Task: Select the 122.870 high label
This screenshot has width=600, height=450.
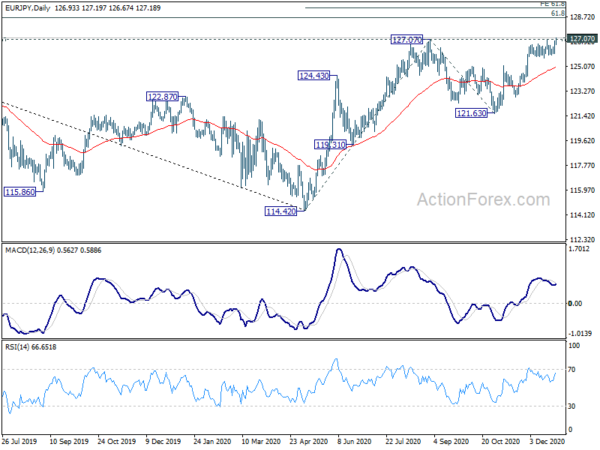Action: click(x=163, y=96)
